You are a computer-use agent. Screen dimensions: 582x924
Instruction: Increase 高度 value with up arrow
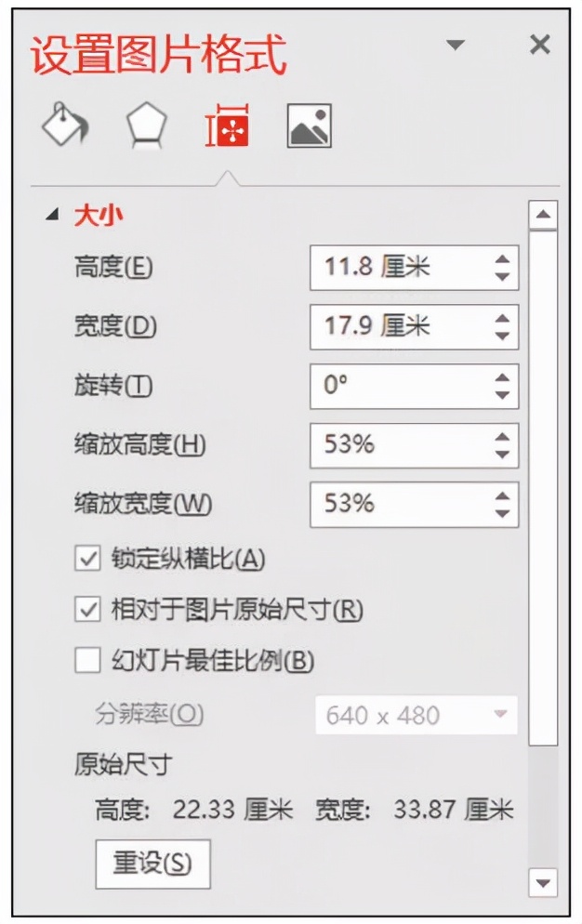click(502, 260)
